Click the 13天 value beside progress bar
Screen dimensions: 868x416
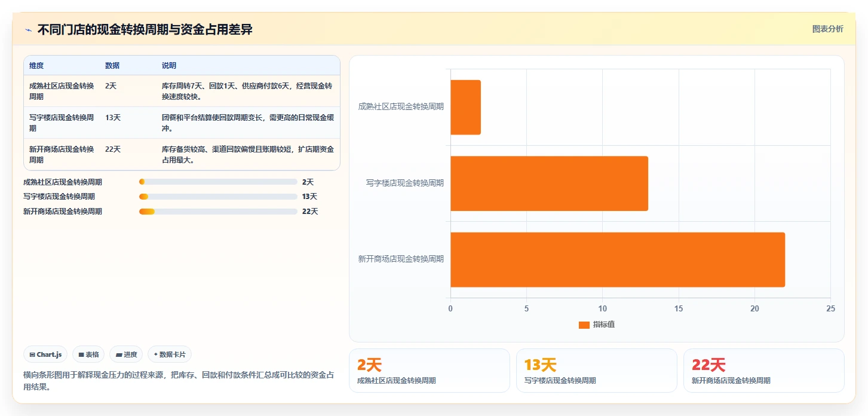point(309,197)
